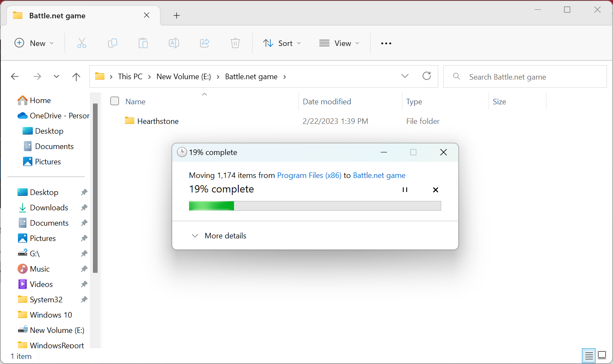
Task: Click the Copy icon in toolbar
Action: 113,43
